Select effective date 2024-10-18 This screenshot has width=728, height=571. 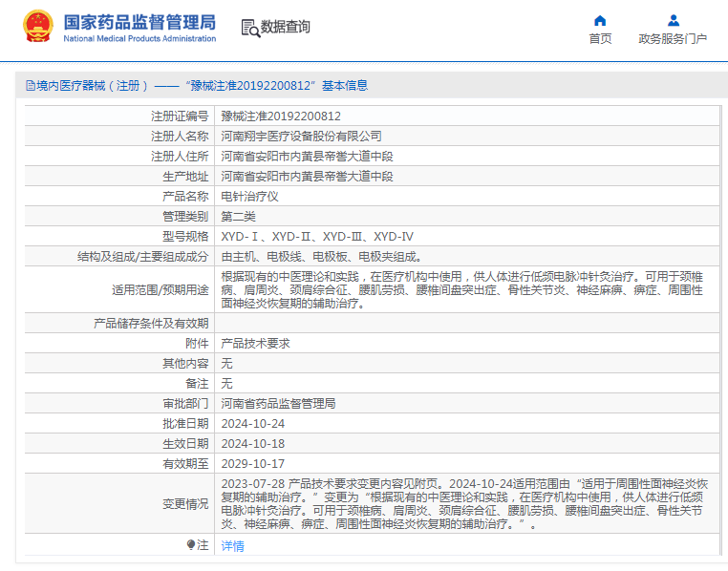coord(252,443)
